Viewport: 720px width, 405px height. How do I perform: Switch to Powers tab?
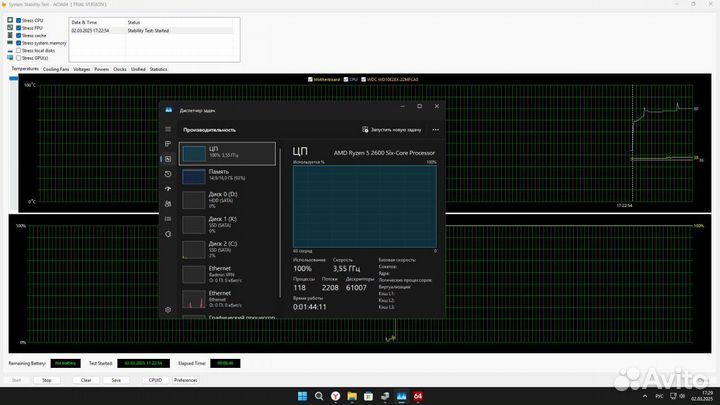[101, 69]
